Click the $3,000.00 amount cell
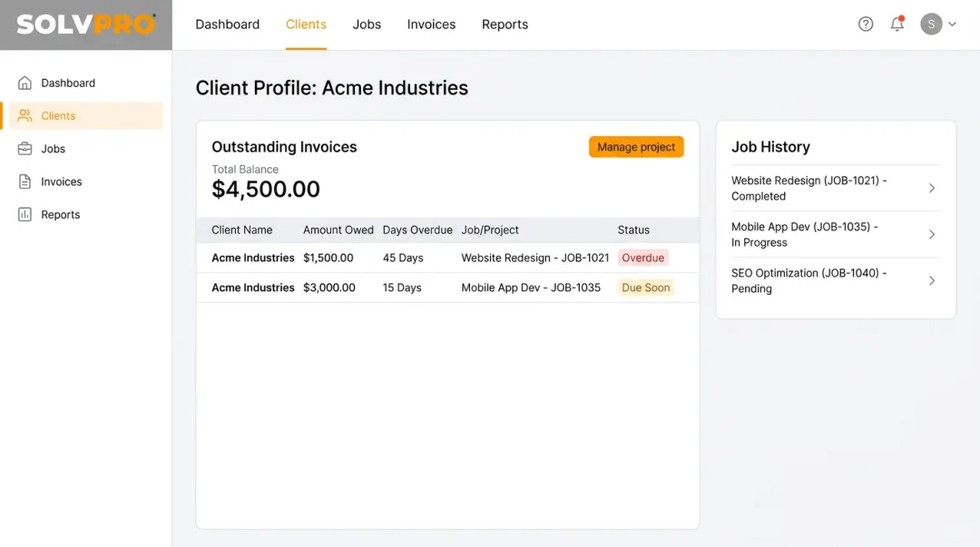 click(x=329, y=288)
